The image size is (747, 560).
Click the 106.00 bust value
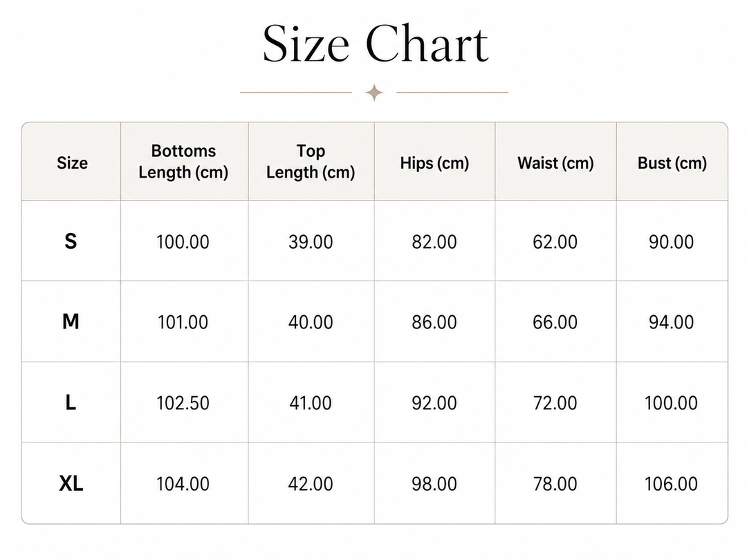pyautogui.click(x=671, y=484)
